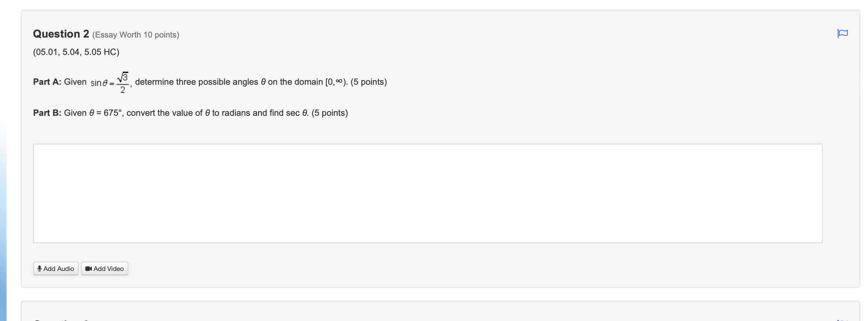
Task: Click the microphone icon on Add Audio
Action: (39, 269)
